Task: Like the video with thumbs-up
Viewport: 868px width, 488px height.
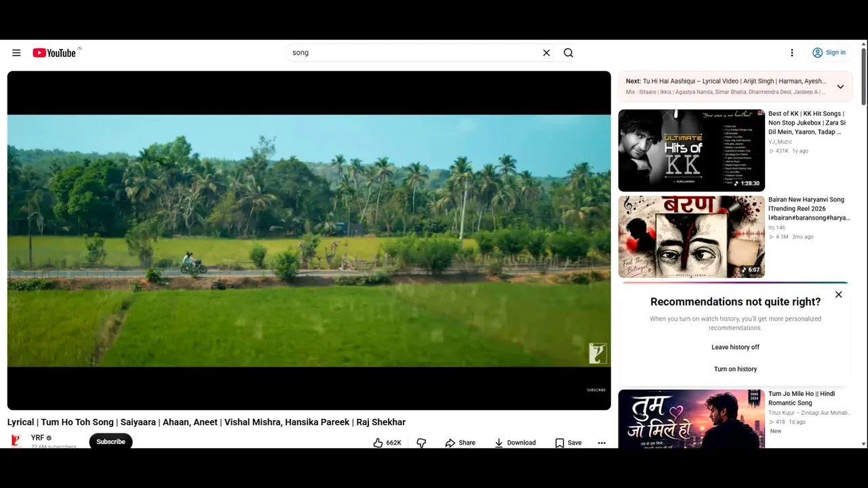Action: pyautogui.click(x=387, y=443)
